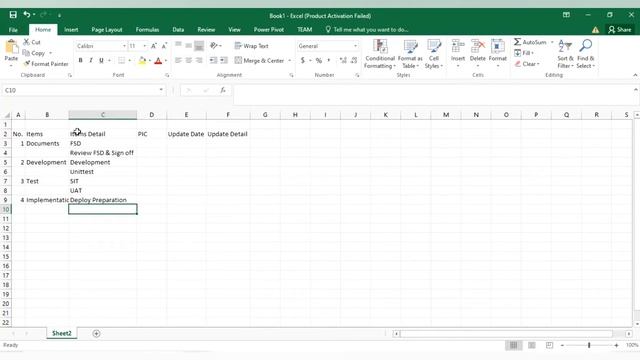Click the Insert Function fx button
The image size is (640, 360).
223,90
